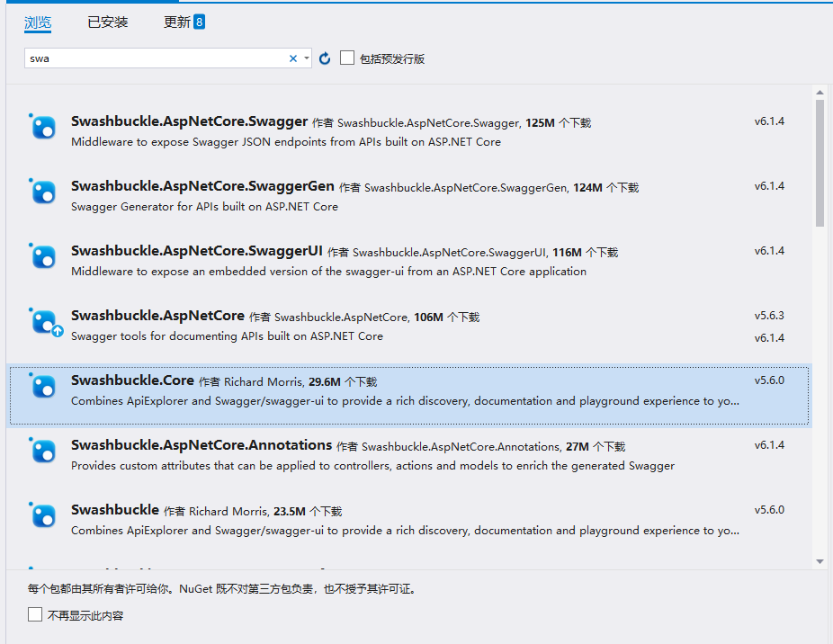Click description 'Swagger Generator for APIs built on ASP.NET Core'
833x644 pixels.
pos(204,207)
